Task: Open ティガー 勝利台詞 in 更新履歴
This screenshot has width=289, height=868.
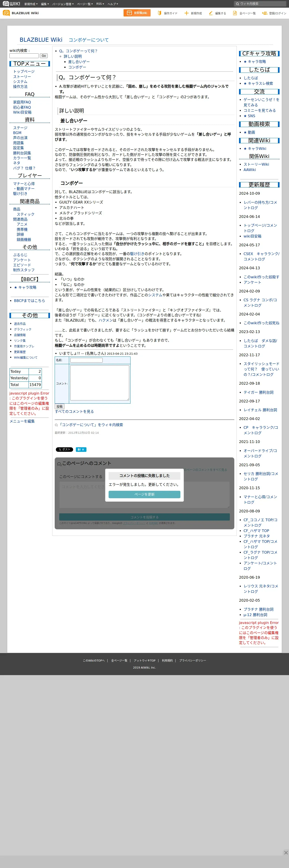Action: (258, 393)
